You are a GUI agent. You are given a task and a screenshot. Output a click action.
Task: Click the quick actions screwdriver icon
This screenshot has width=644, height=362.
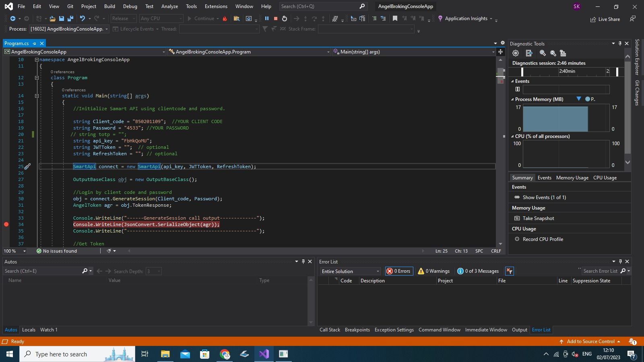pyautogui.click(x=27, y=167)
